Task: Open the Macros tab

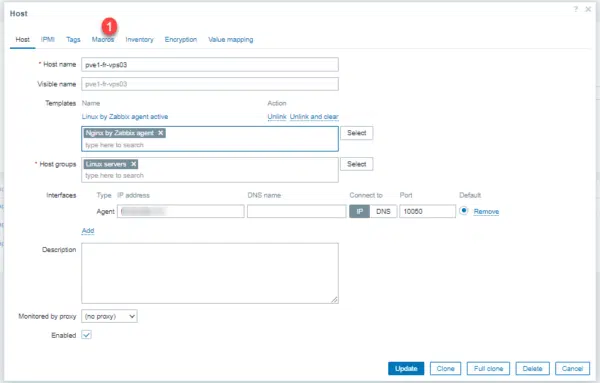Action: coord(103,39)
